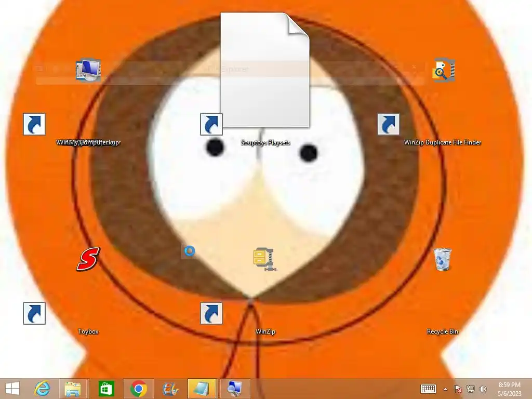Show hidden tray icons arrow
Viewport: 532px width, 399px height.
click(x=445, y=389)
